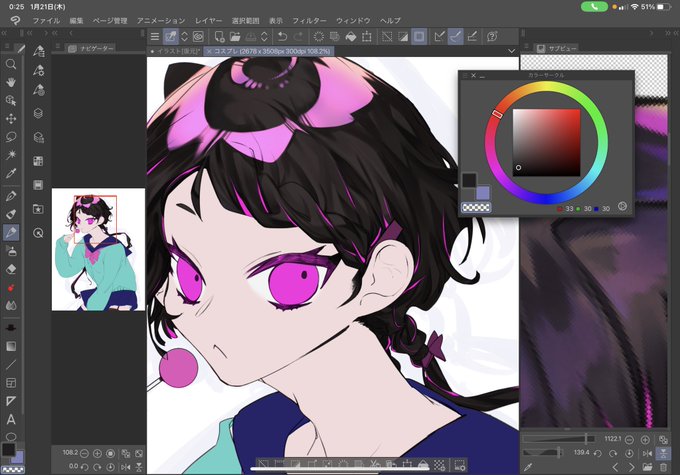680x475 pixels.
Task: Select the Pencil tool
Action: point(11,214)
